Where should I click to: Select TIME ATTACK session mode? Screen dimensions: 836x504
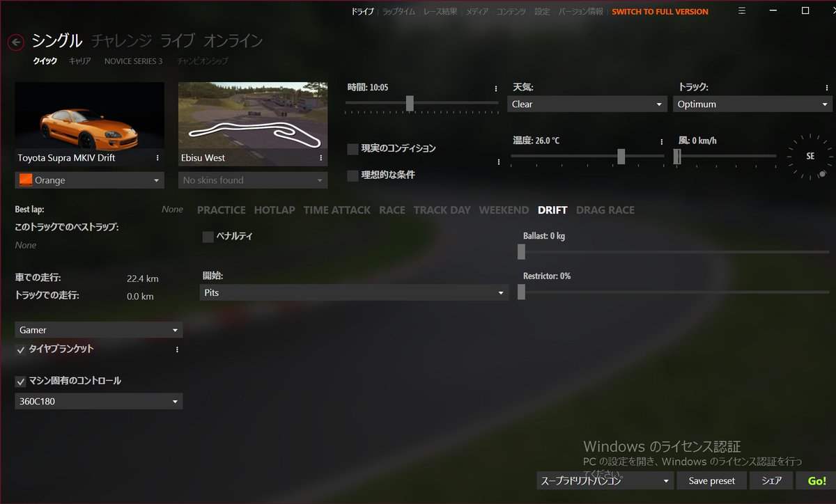pyautogui.click(x=337, y=210)
